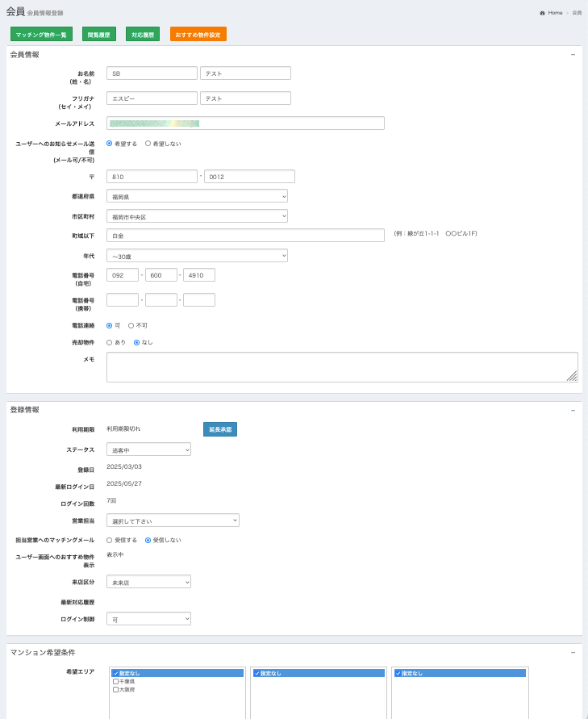The width and height of the screenshot is (588, 719).
Task: Collapse the マンション希望条件 panel
Action: pyautogui.click(x=573, y=652)
